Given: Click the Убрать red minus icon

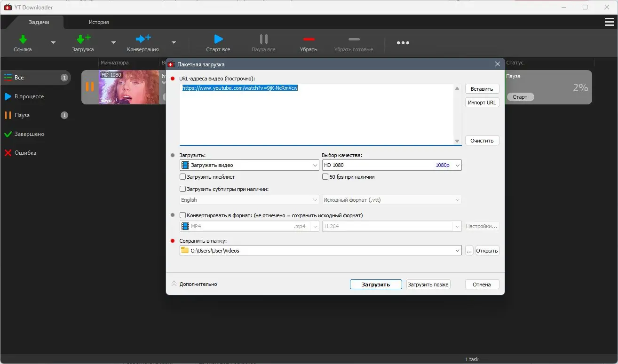Looking at the screenshot, I should (309, 39).
